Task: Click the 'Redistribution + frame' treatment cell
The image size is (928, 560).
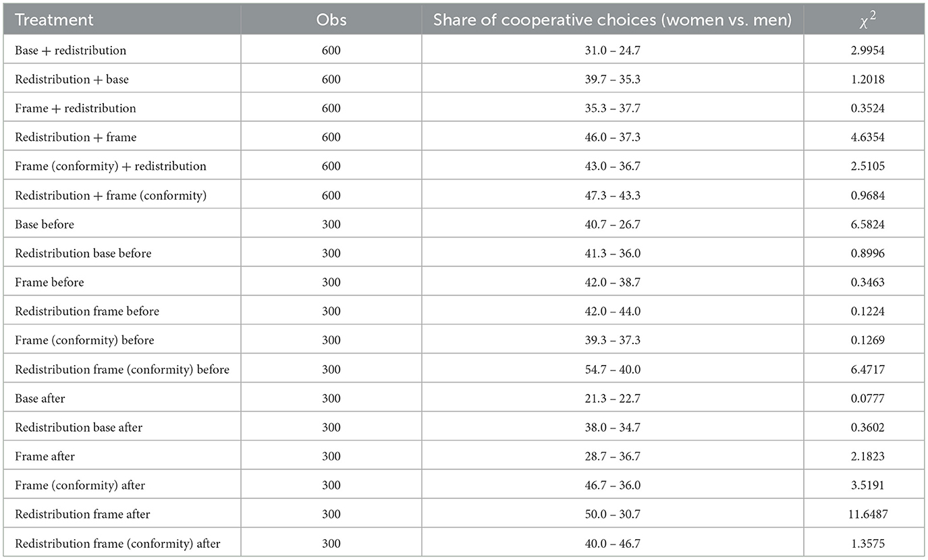Action: [76, 137]
